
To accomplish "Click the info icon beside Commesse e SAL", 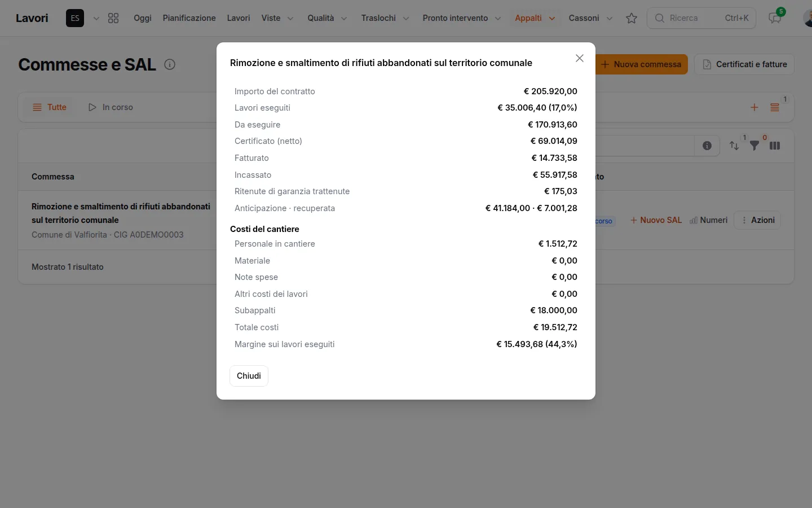I will pos(170,64).
